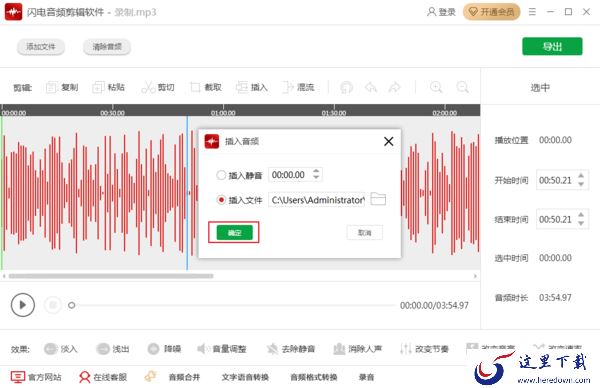Screen dimensions: 600x388
Task: Click the app logo in the title bar
Action: click(x=13, y=12)
